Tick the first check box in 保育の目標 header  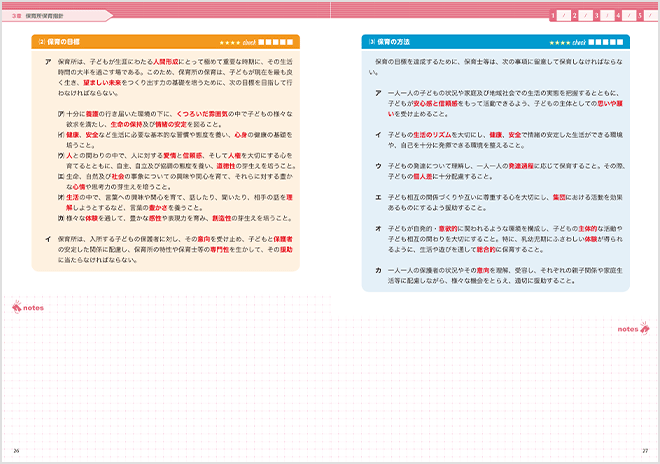click(261, 42)
